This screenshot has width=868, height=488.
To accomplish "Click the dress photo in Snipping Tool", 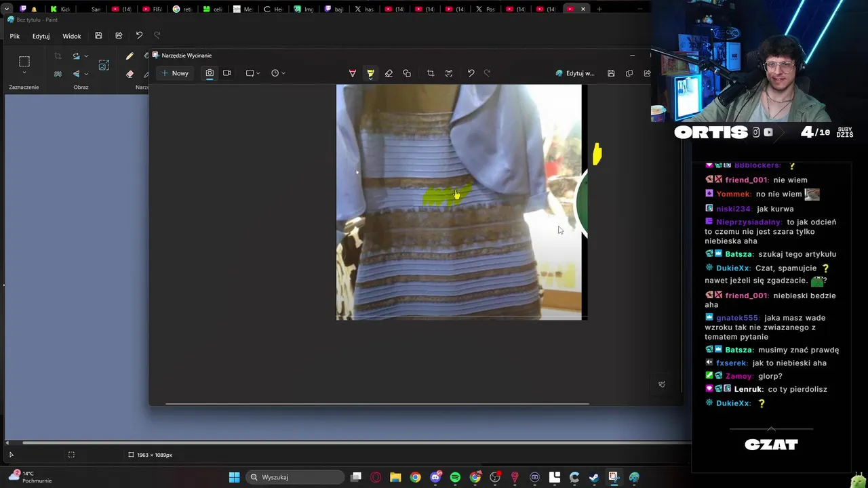I will (461, 202).
